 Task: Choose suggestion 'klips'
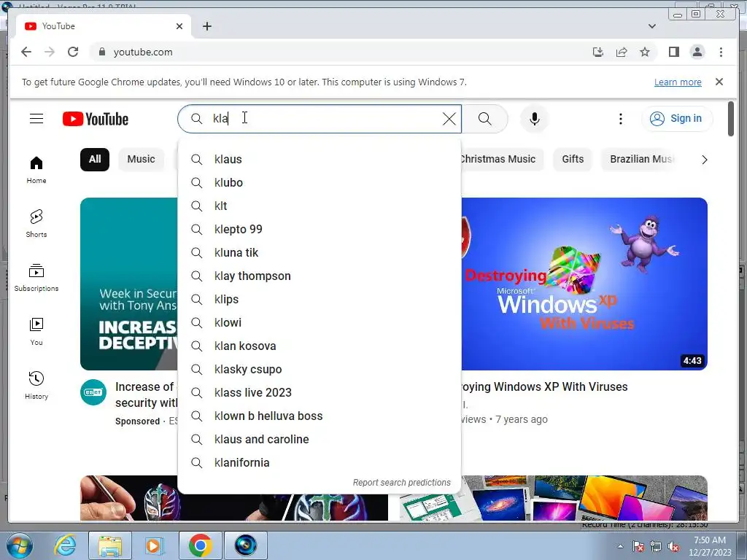pyautogui.click(x=320, y=299)
